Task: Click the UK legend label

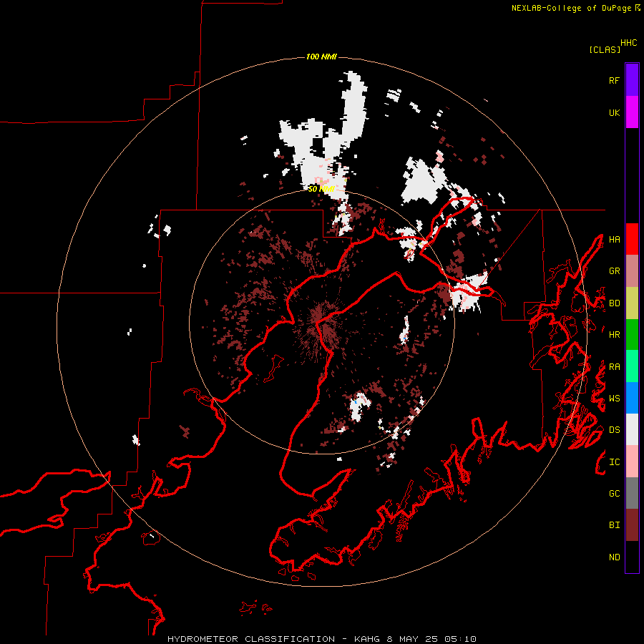Action: tap(614, 112)
